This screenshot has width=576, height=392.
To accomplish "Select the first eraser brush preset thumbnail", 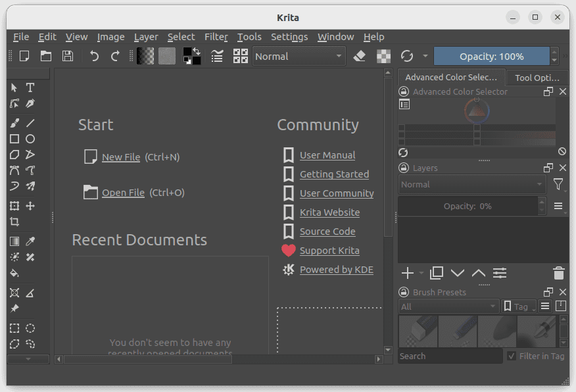I will (x=418, y=331).
